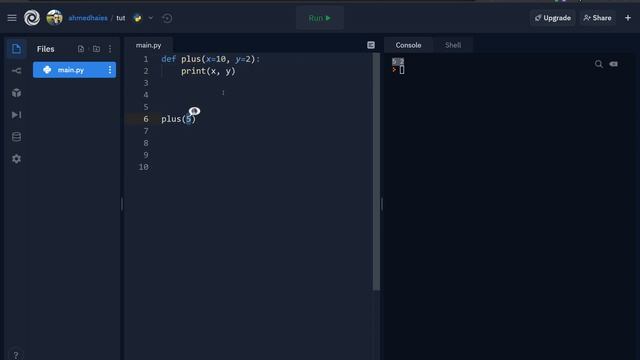The width and height of the screenshot is (640, 360).
Task: Toggle the editor layout panel icon
Action: click(371, 45)
